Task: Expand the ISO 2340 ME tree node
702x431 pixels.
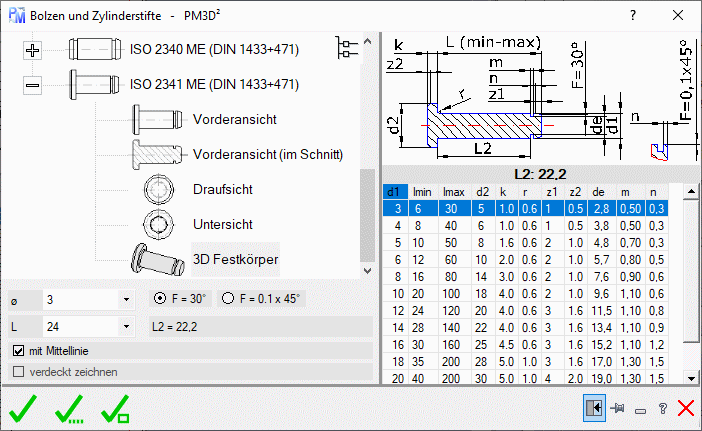Action: pyautogui.click(x=32, y=50)
